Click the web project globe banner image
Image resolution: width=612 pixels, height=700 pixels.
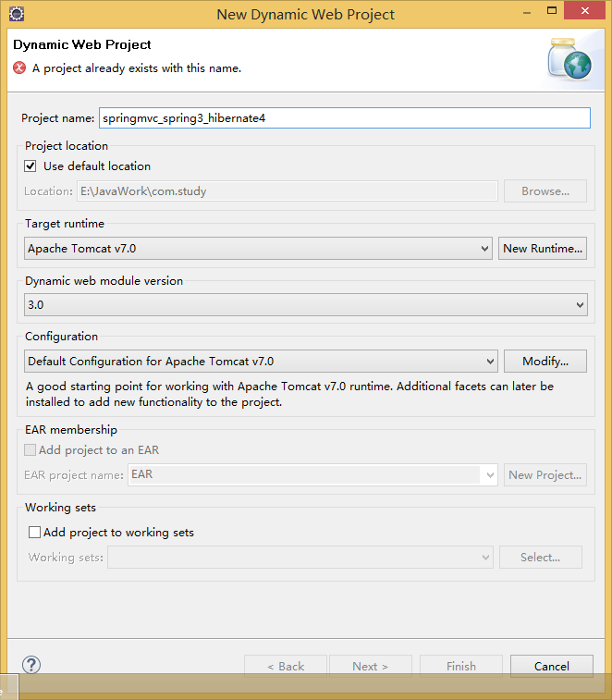tap(569, 58)
